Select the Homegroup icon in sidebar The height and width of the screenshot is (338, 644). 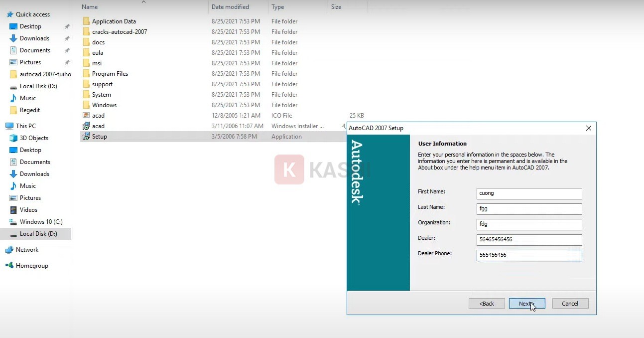click(9, 266)
